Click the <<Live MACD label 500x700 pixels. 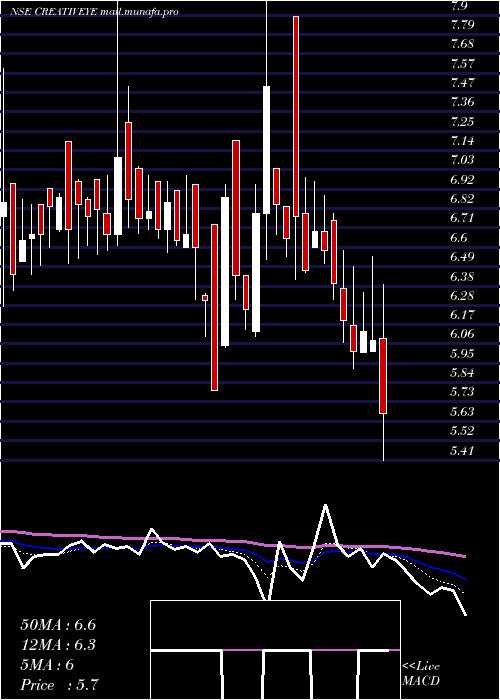pyautogui.click(x=421, y=674)
